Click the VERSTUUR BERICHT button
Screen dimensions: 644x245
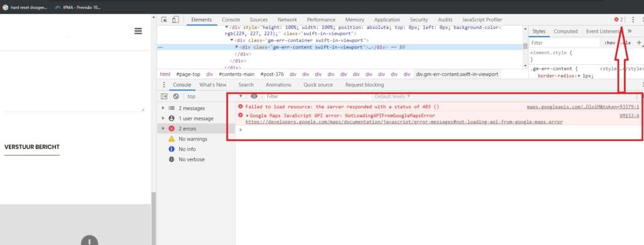(32, 147)
